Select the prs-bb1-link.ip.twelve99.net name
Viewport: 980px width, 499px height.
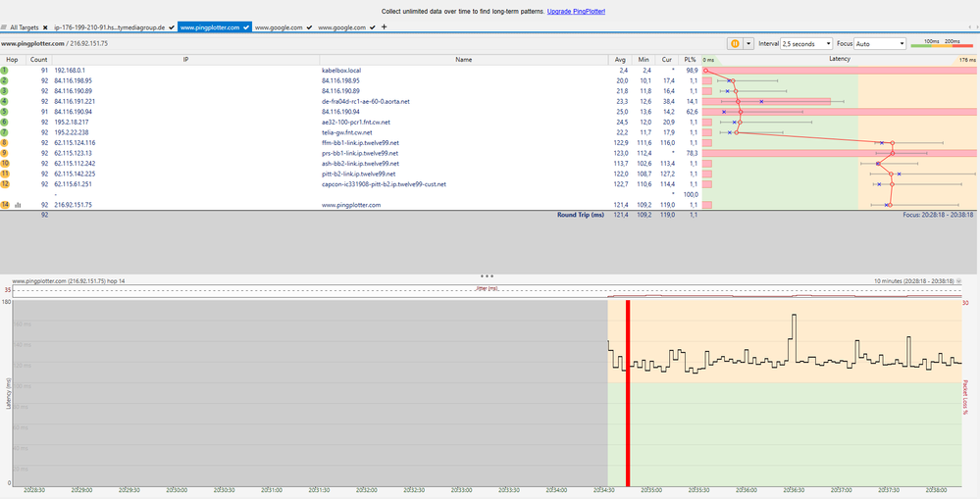(360, 153)
